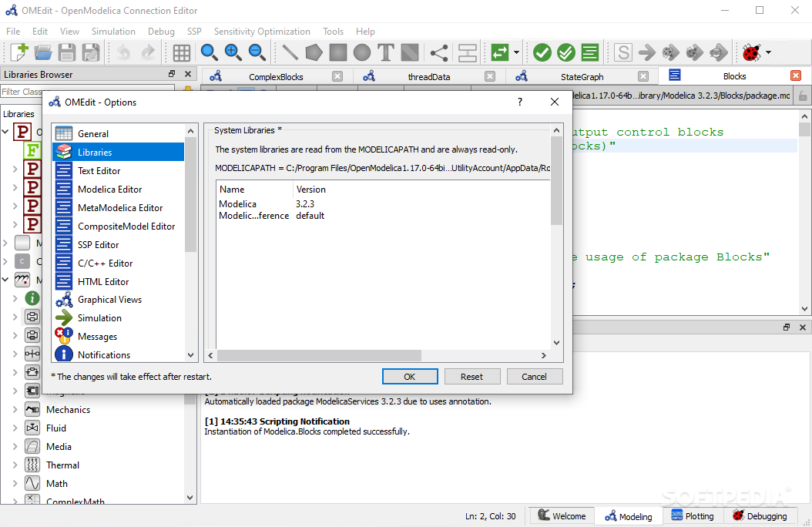
Task: Switch to the StateGraph tab
Action: [582, 76]
